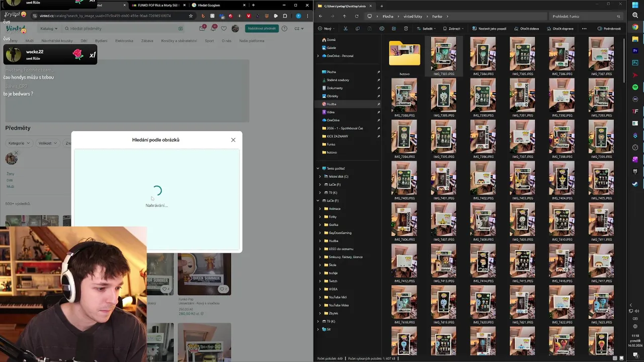
Task: Select LEGO do seznamu folder
Action: click(x=341, y=249)
